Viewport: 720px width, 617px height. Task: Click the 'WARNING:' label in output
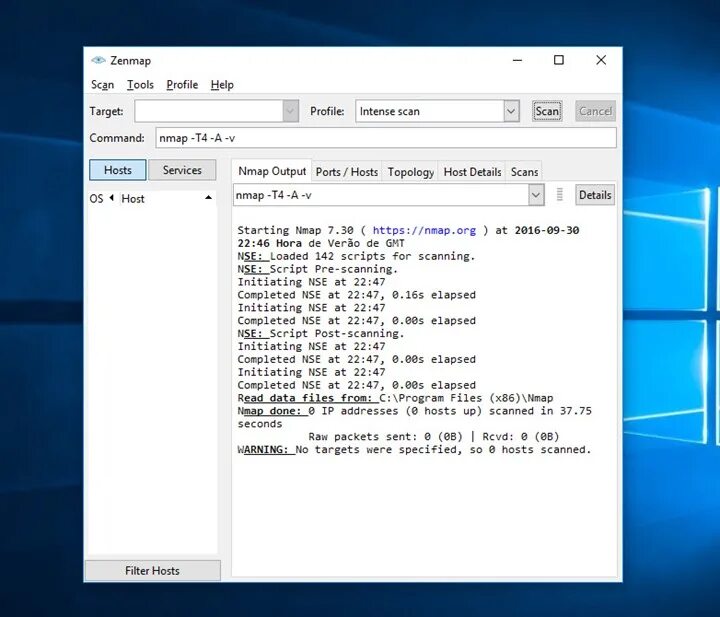click(263, 449)
